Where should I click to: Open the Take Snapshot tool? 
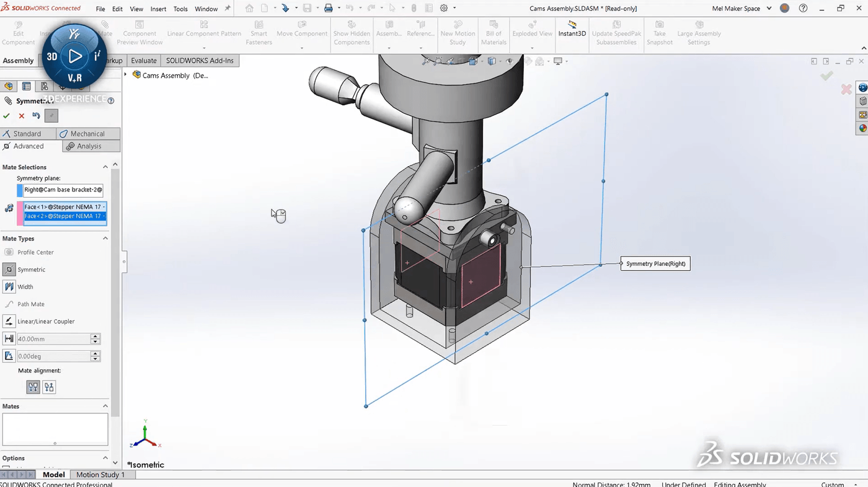click(659, 33)
